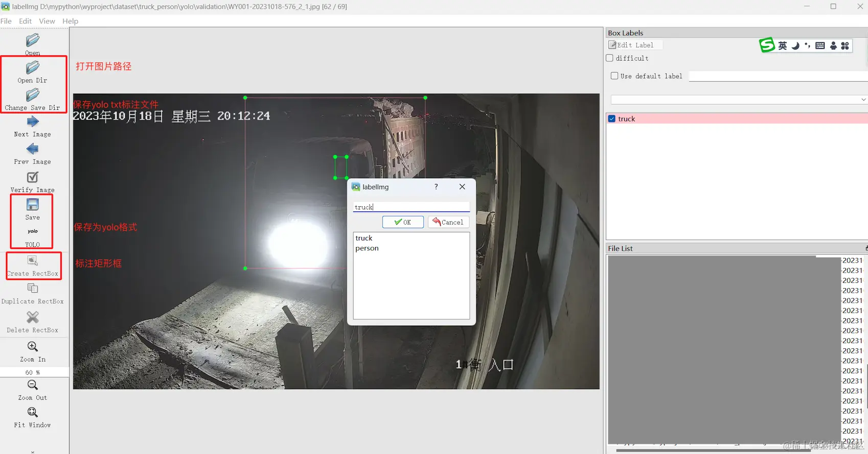Viewport: 868px width, 454px height.
Task: Click the Verify Image checkmark icon
Action: click(33, 177)
